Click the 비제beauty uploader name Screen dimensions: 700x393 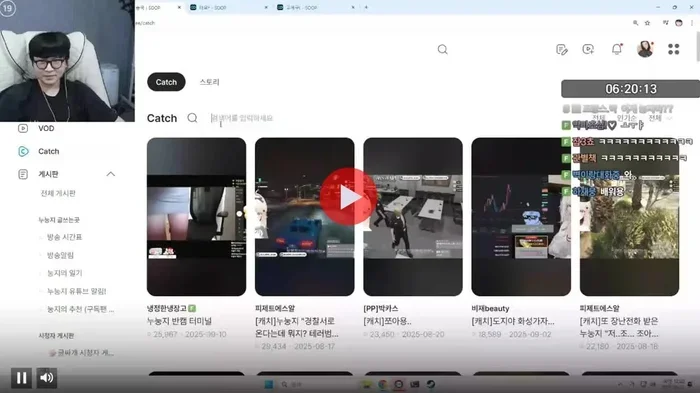point(490,309)
